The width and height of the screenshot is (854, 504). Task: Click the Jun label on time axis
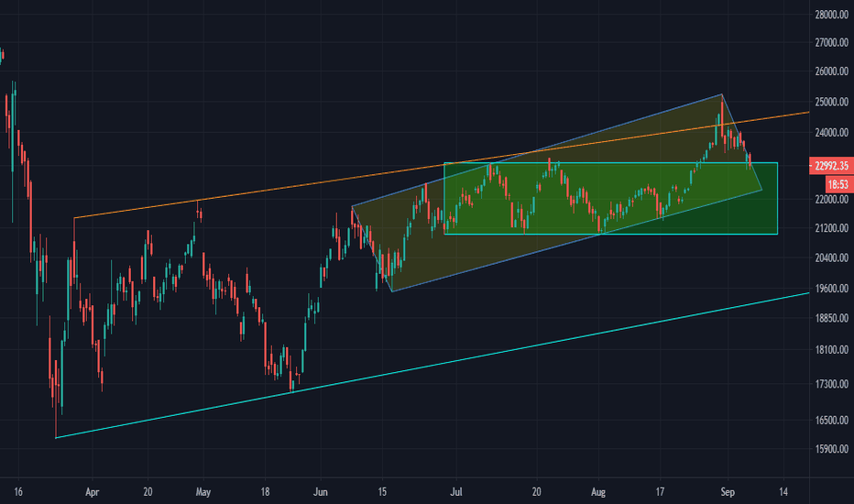click(x=321, y=492)
